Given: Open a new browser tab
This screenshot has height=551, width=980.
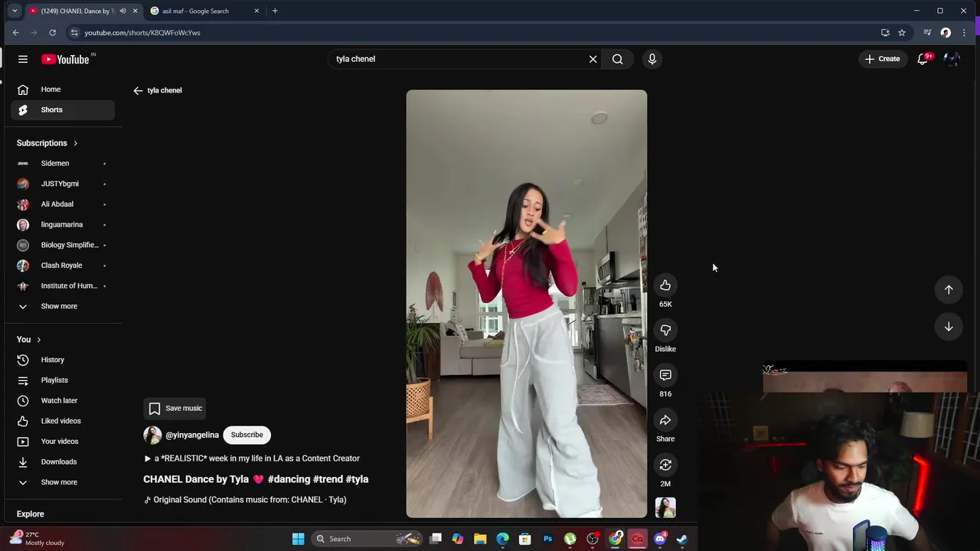Looking at the screenshot, I should click(x=275, y=11).
